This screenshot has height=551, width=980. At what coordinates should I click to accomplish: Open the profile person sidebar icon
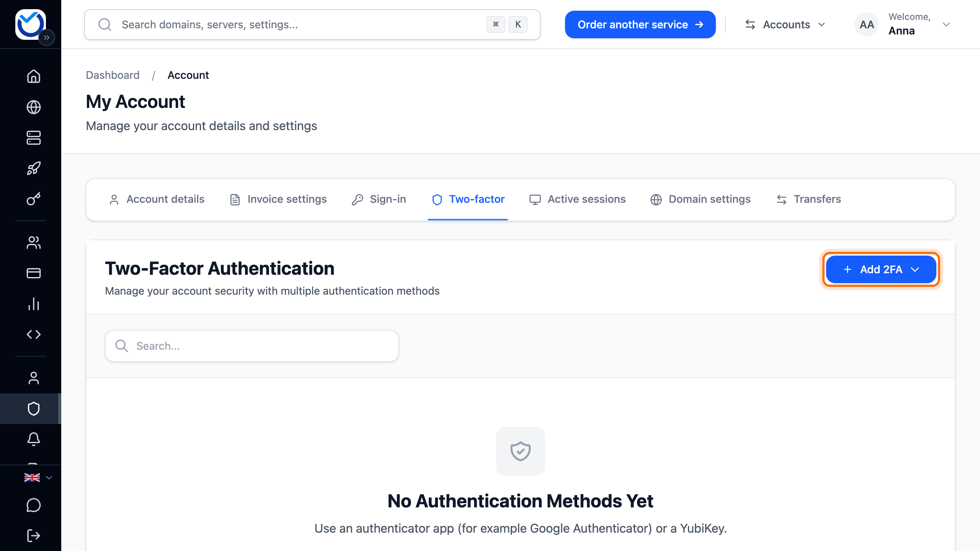click(x=34, y=378)
